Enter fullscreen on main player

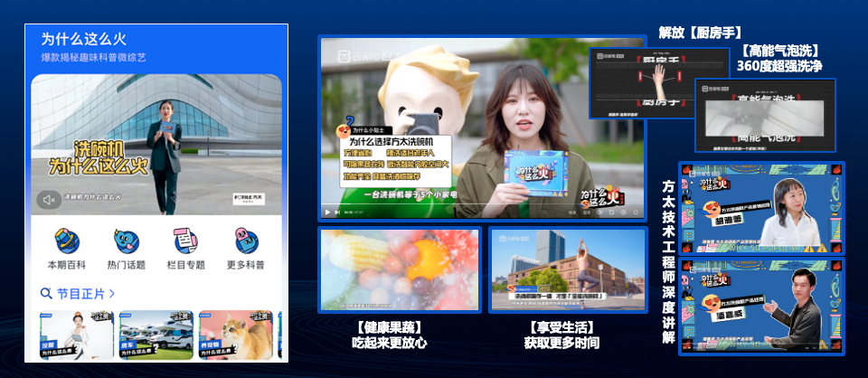tap(636, 213)
